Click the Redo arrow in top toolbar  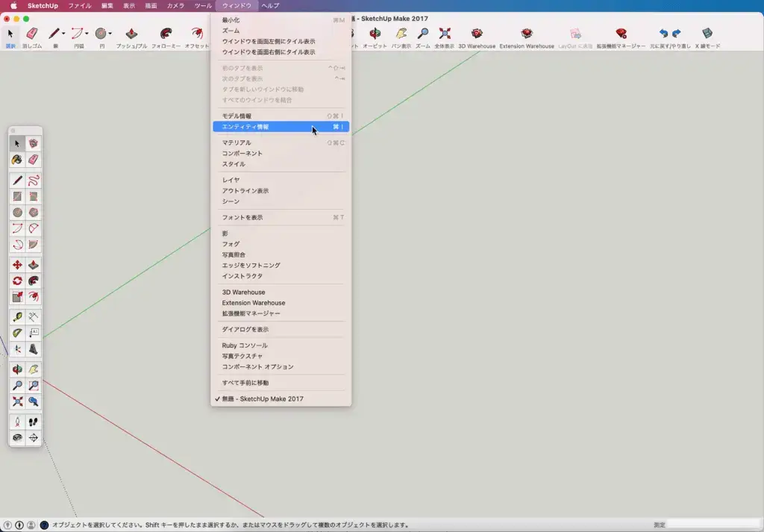(676, 34)
